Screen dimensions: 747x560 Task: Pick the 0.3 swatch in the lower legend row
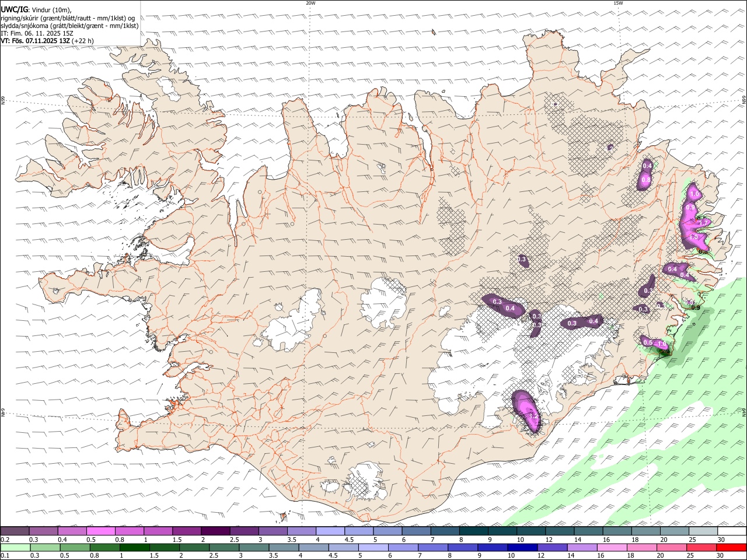click(45, 548)
